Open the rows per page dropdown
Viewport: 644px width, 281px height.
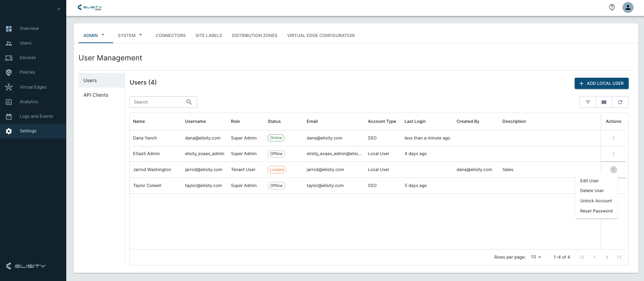(536, 257)
